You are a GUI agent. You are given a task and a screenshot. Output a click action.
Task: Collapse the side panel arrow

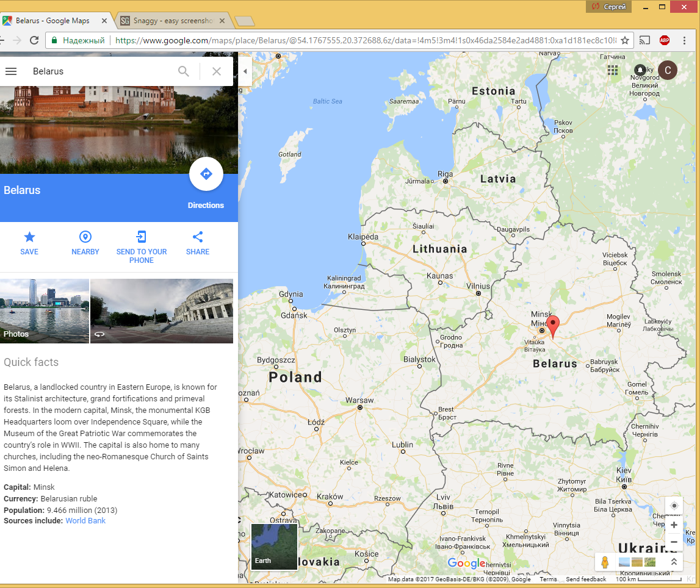point(245,71)
